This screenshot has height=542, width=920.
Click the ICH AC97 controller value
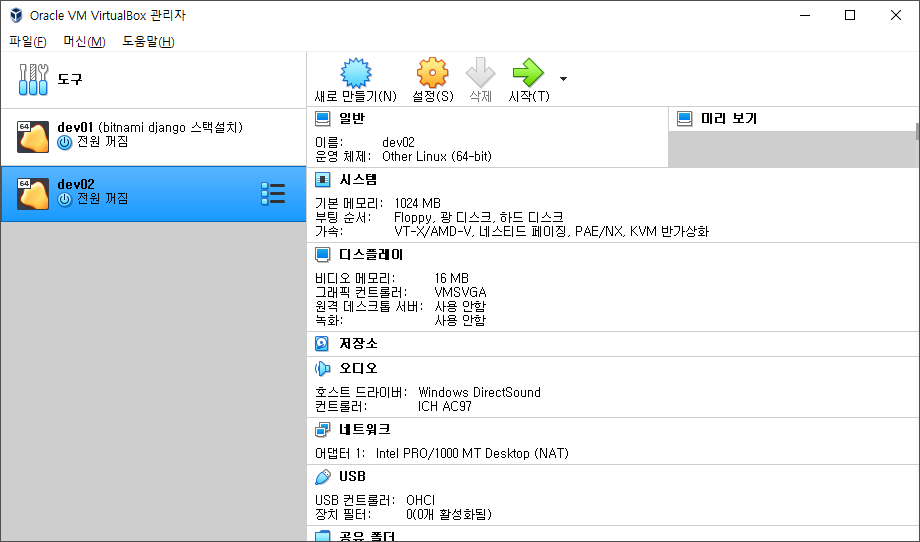[444, 406]
